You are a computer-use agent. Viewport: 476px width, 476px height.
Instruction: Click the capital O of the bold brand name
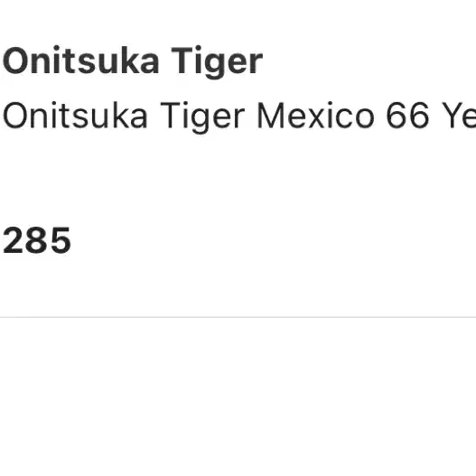pyautogui.click(x=14, y=61)
